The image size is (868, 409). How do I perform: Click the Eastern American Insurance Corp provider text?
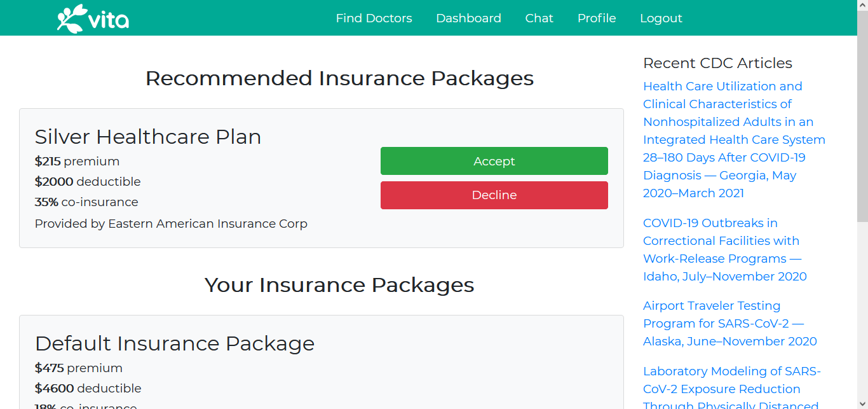tap(208, 224)
